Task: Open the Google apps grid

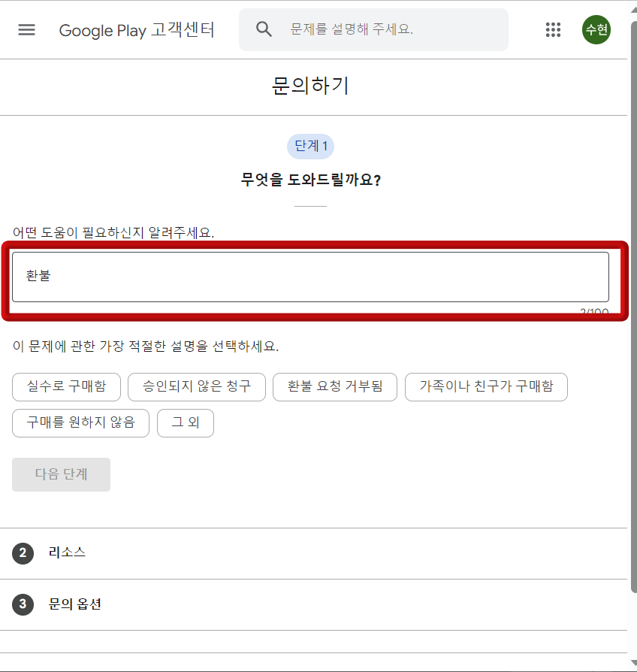Action: coord(554,30)
